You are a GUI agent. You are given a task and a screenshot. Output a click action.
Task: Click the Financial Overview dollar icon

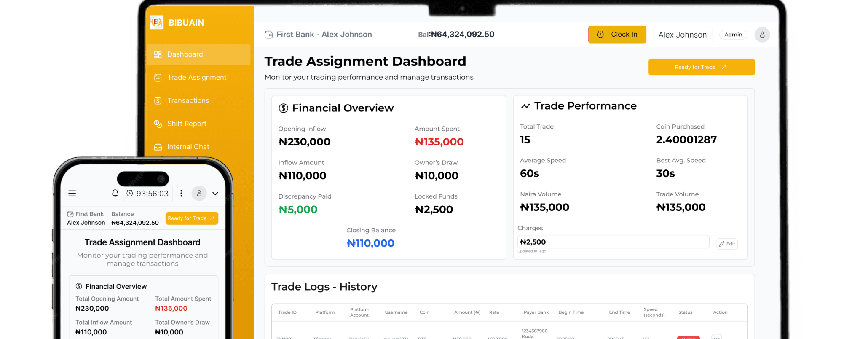click(x=284, y=108)
